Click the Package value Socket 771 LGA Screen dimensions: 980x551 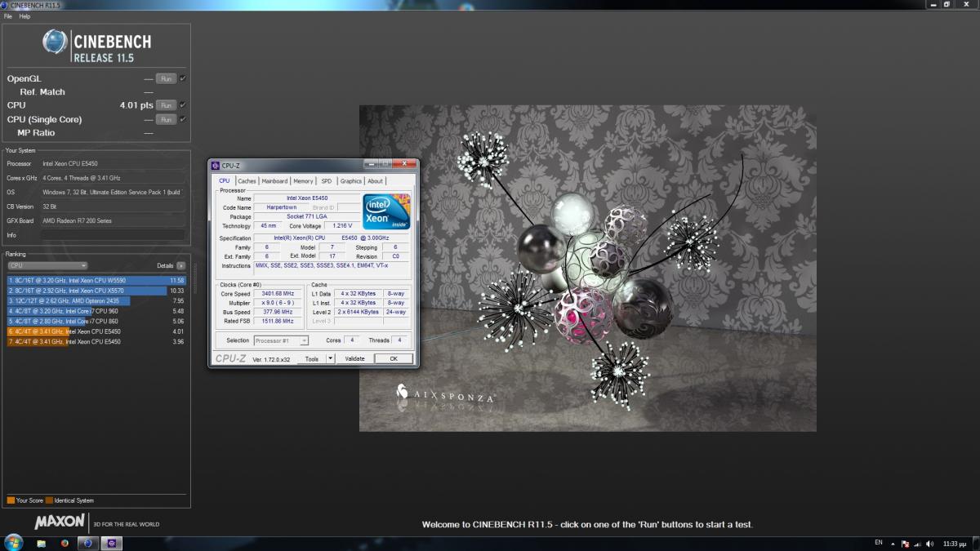307,216
